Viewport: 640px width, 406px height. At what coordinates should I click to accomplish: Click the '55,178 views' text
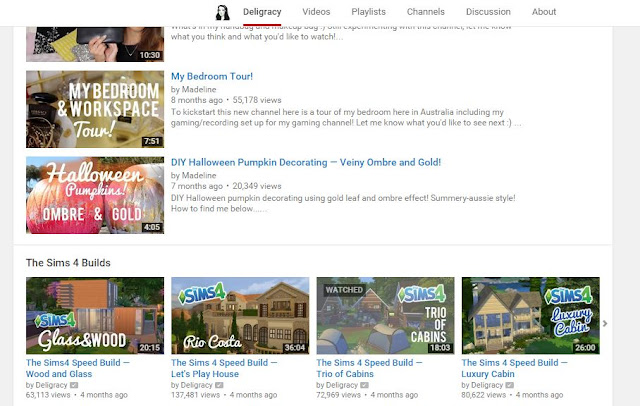click(257, 100)
